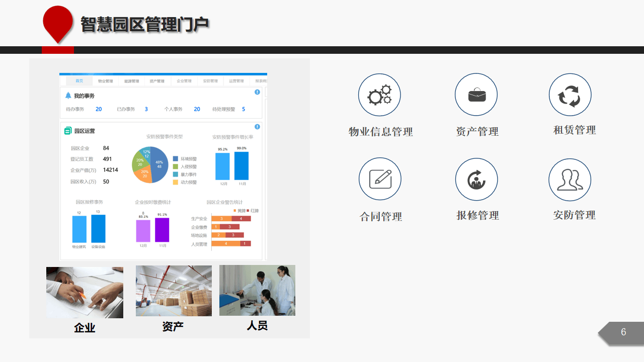Click the 待处理预警 count 5
644x362 pixels.
[x=244, y=109]
